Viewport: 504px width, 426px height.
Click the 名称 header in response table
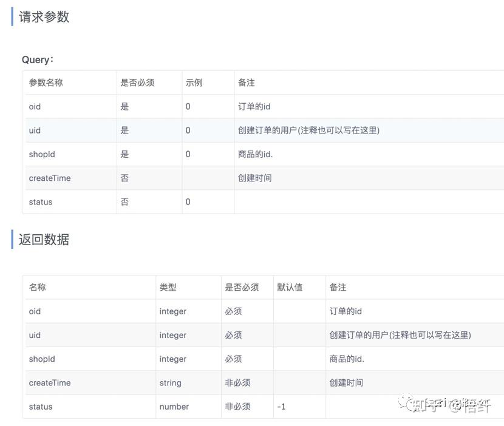click(x=37, y=287)
